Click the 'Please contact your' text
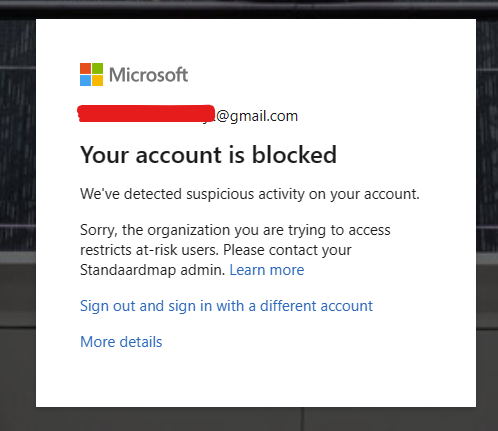498x431 pixels. pos(287,250)
